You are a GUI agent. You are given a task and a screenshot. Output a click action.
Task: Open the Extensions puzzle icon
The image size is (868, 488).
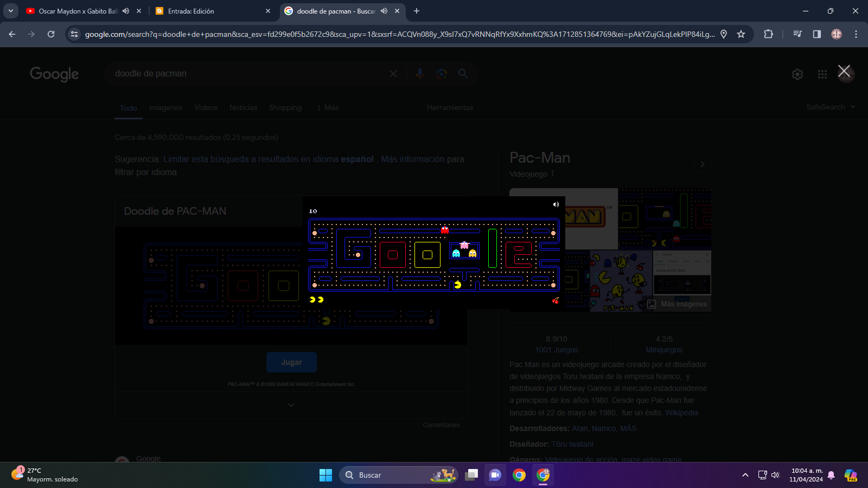[768, 34]
